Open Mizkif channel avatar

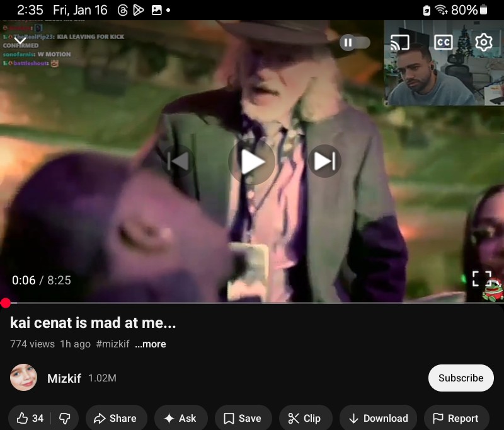[23, 378]
